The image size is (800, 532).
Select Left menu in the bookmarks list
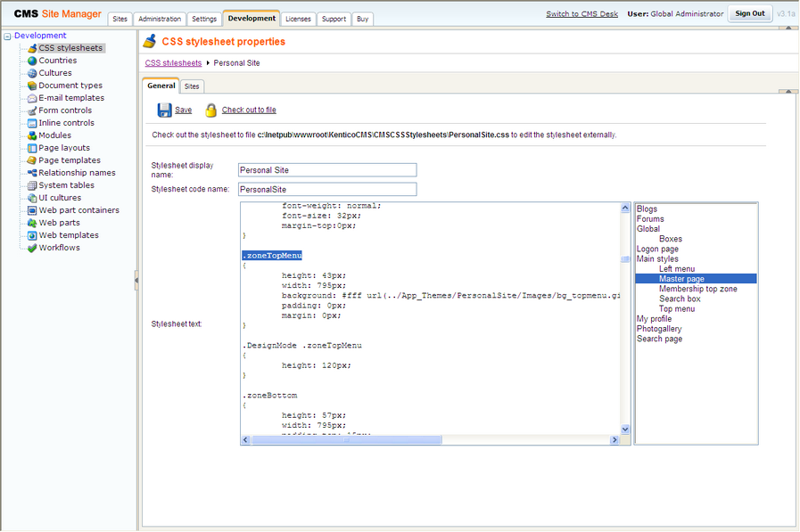(677, 269)
